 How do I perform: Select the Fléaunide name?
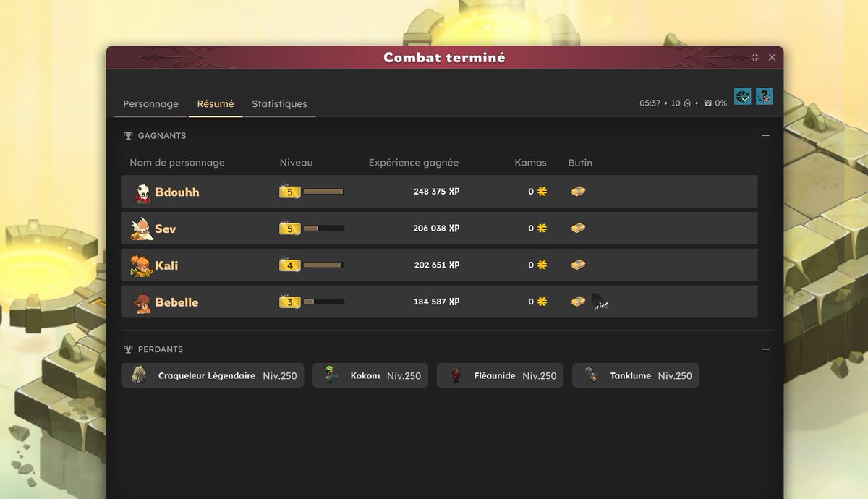click(x=495, y=376)
